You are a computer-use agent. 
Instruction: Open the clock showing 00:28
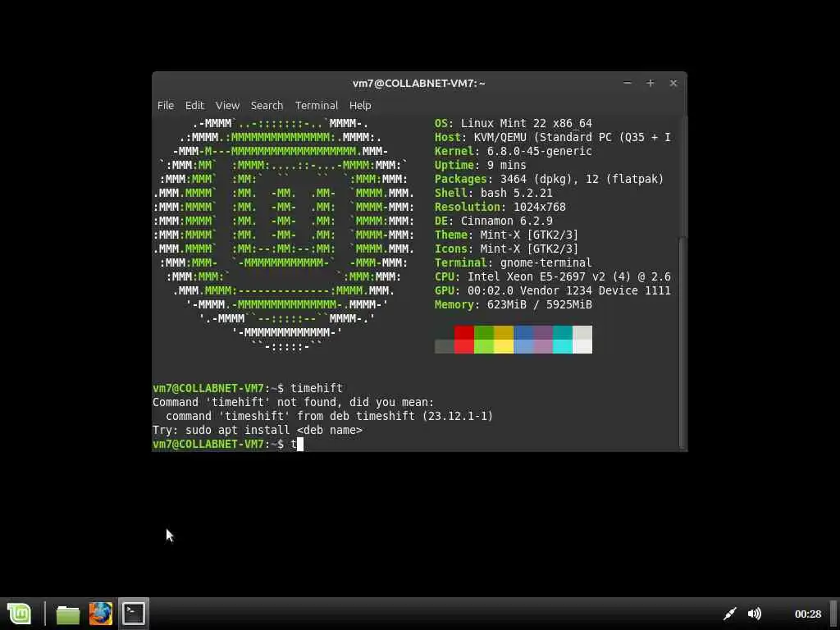pos(808,614)
